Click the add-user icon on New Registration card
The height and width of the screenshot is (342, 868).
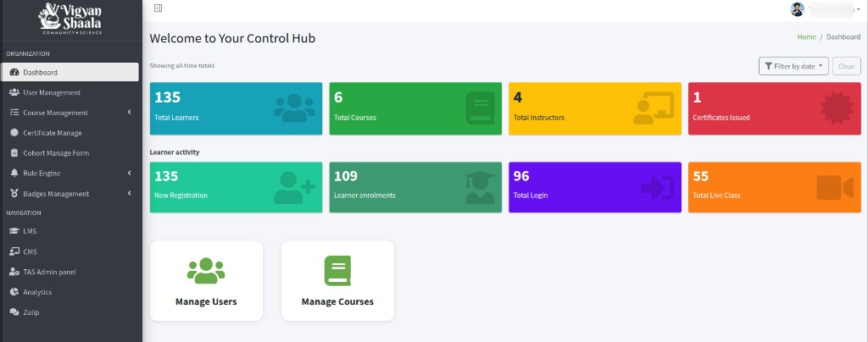(x=294, y=188)
